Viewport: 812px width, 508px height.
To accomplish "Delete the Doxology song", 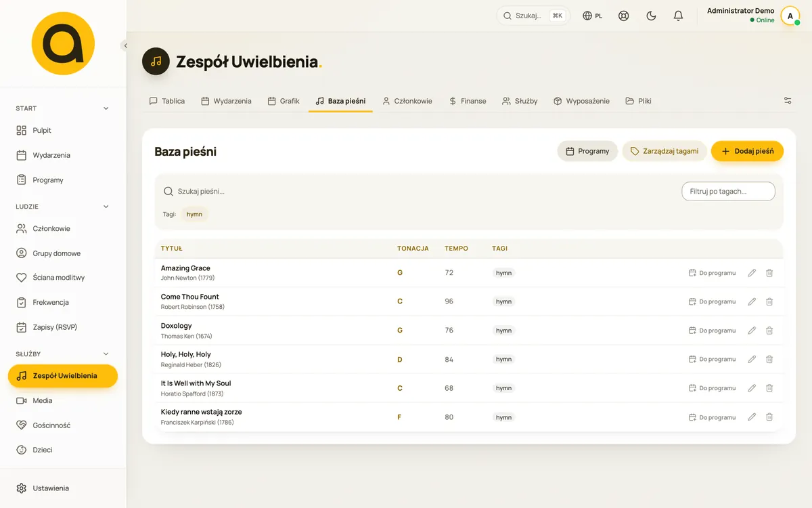I will point(769,331).
